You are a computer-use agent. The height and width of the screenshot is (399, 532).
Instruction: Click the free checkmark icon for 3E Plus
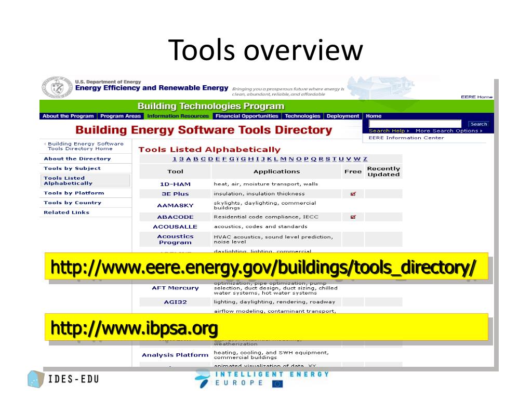[353, 194]
